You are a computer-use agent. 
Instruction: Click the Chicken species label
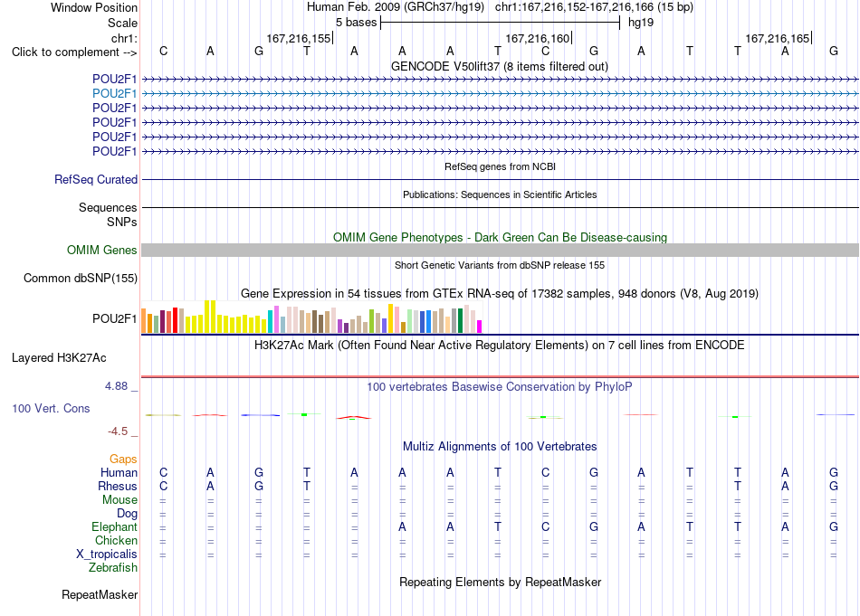point(116,540)
